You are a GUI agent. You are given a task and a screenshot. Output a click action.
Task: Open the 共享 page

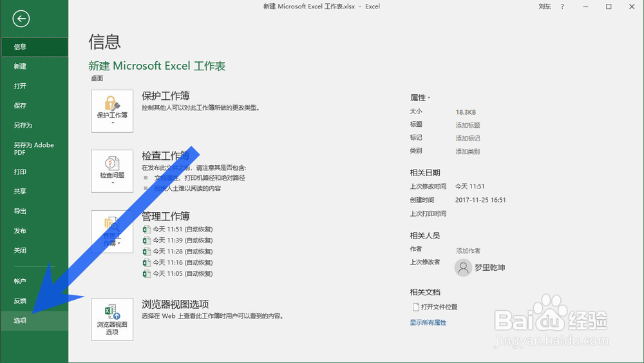[x=35, y=191]
